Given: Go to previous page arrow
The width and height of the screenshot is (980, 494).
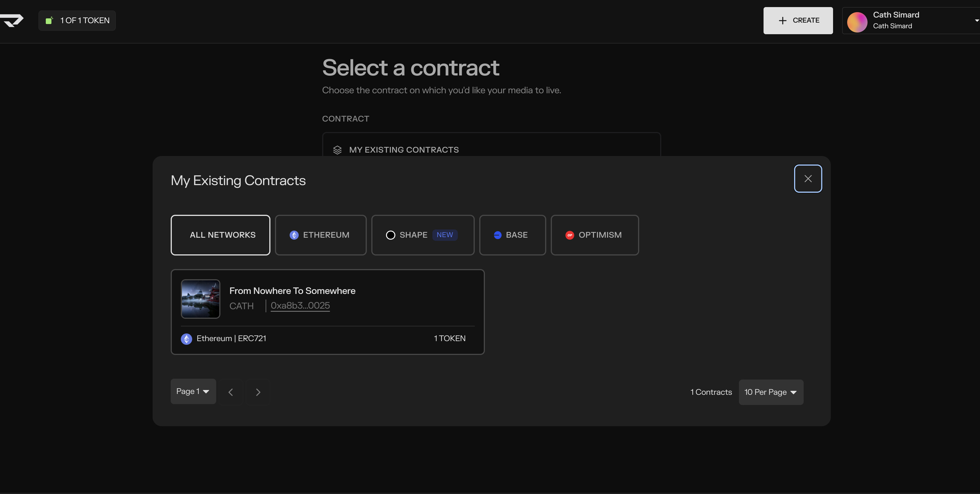Looking at the screenshot, I should pos(231,392).
